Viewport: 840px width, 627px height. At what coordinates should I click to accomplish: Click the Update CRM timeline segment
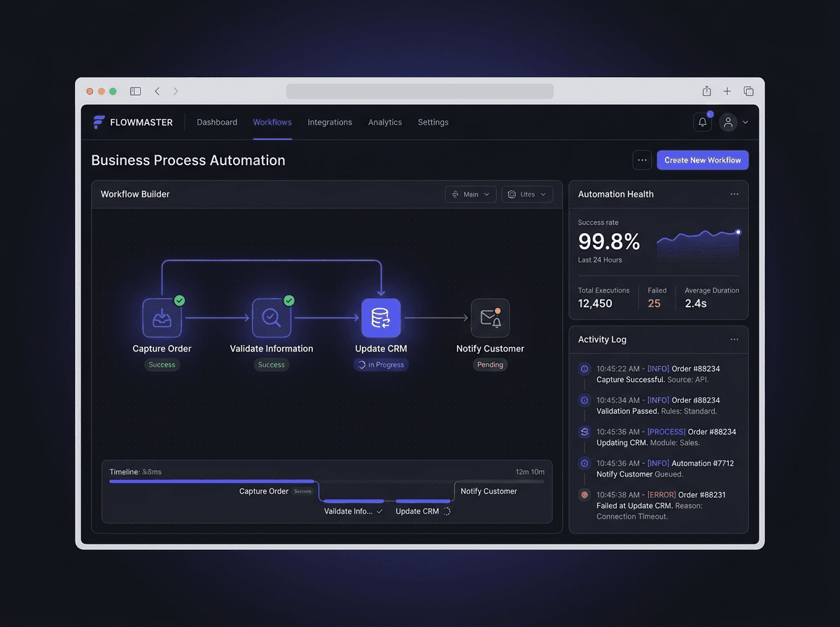click(x=423, y=501)
